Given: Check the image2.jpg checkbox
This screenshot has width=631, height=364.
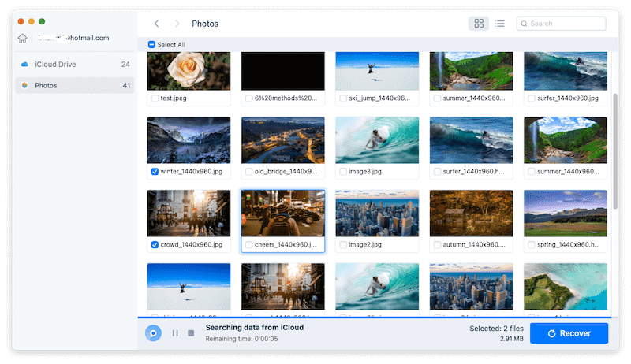Looking at the screenshot, I should point(343,245).
